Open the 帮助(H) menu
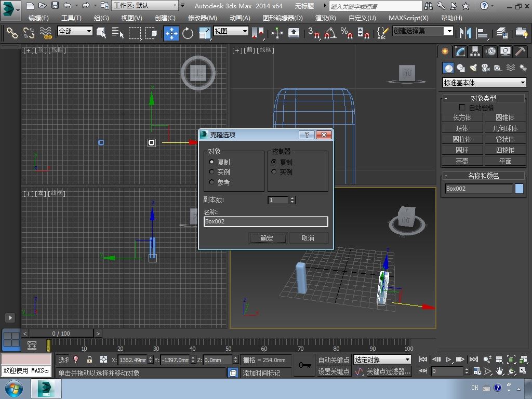The image size is (532, 399). 451,18
